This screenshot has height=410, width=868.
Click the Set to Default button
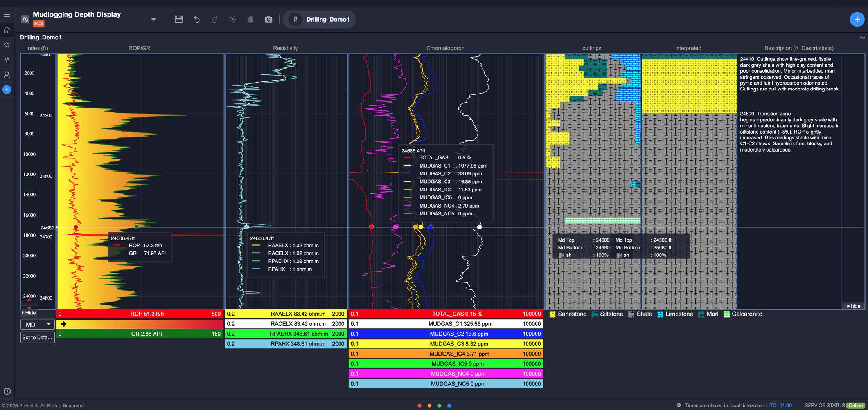coord(38,337)
